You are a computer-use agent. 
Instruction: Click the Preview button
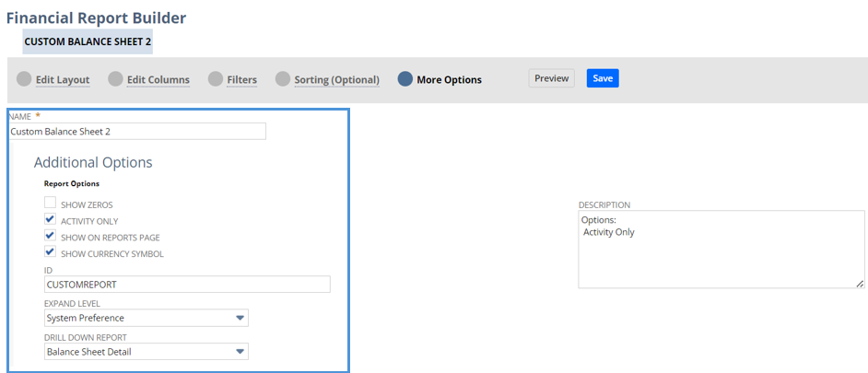[x=551, y=78]
